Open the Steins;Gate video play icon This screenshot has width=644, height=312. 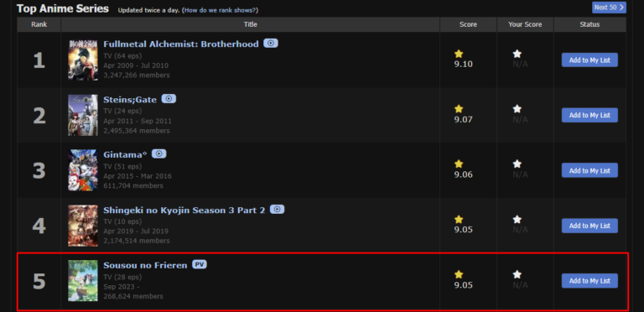pos(169,99)
